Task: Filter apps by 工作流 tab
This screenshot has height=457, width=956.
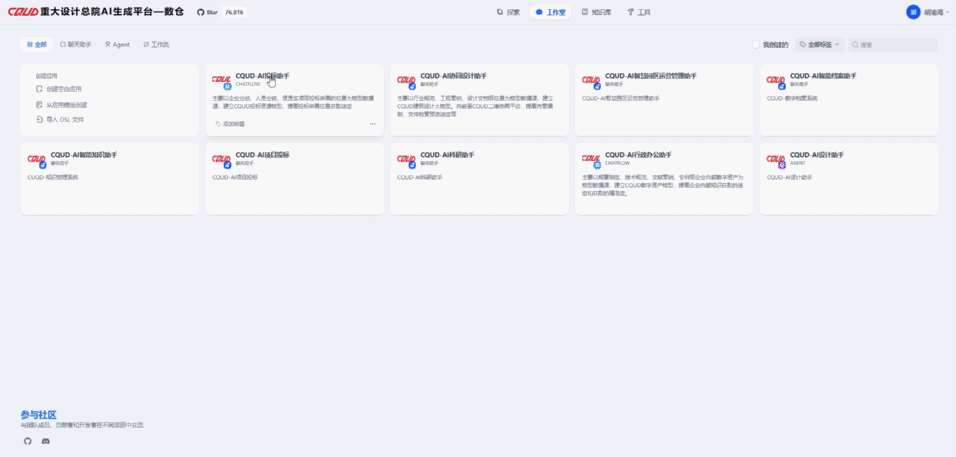Action: pos(156,44)
